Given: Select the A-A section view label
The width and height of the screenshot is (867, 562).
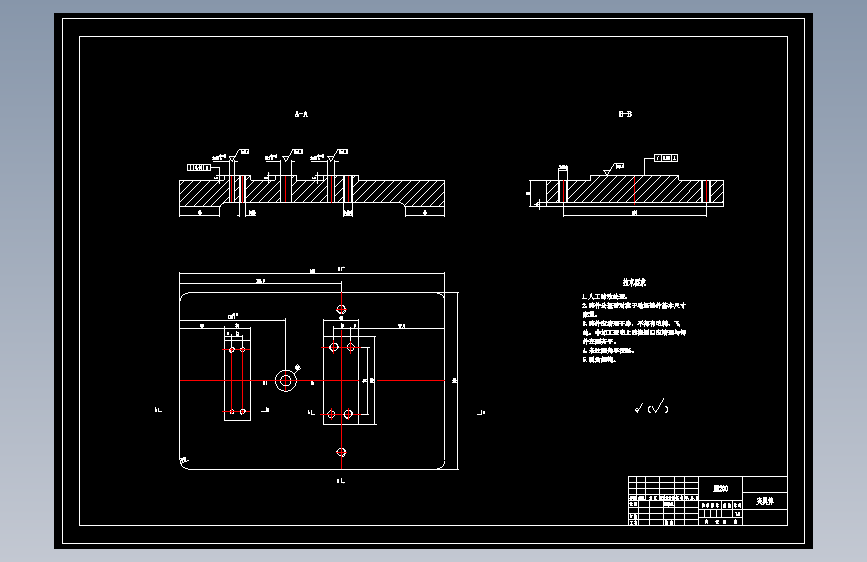Looking at the screenshot, I should [x=301, y=115].
